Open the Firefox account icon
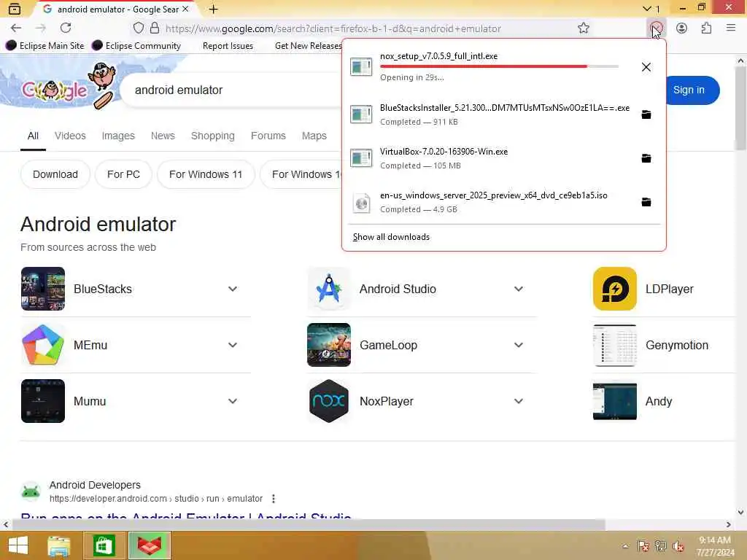The height and width of the screenshot is (560, 747). 681,28
